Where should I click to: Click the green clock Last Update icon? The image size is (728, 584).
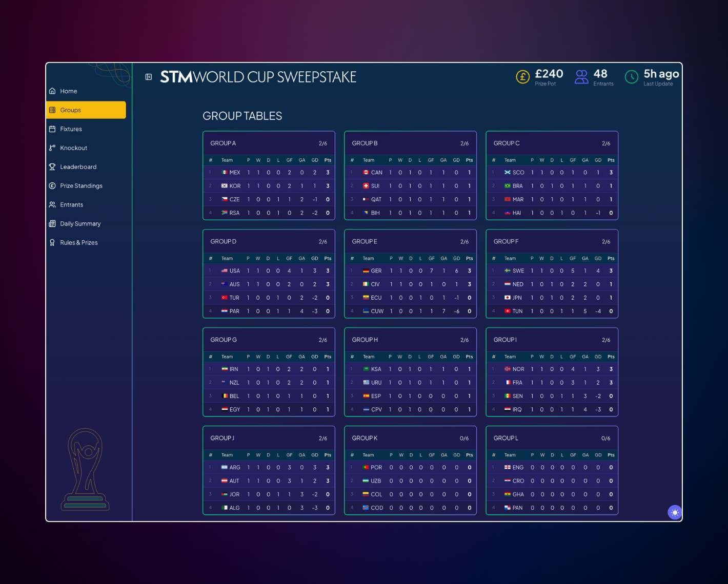coord(632,77)
